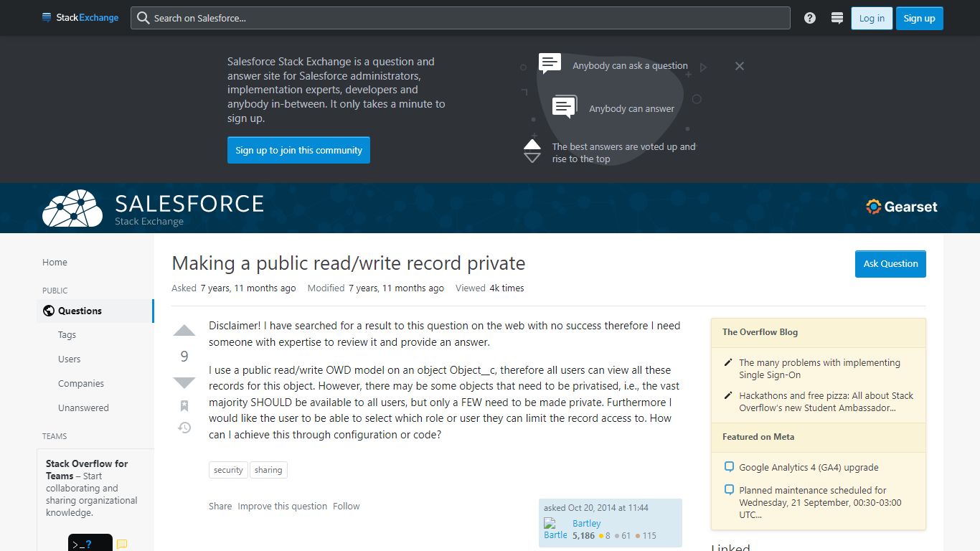Image resolution: width=980 pixels, height=551 pixels.
Task: Bookmark this question
Action: pyautogui.click(x=184, y=405)
